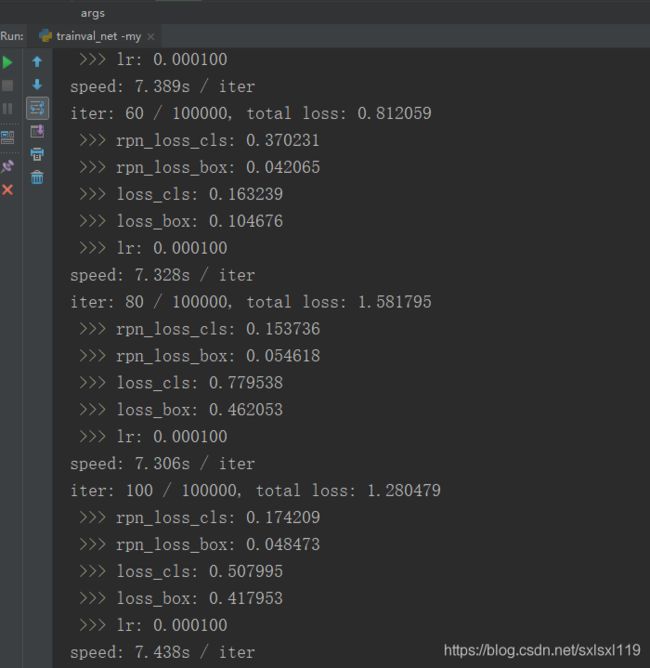Click the Up the Stack Trace arrow
Screen dimensions: 650x668
click(37, 62)
